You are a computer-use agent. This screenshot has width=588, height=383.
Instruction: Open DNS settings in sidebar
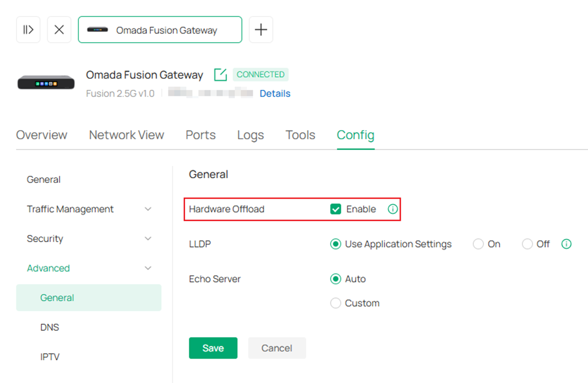(x=50, y=327)
